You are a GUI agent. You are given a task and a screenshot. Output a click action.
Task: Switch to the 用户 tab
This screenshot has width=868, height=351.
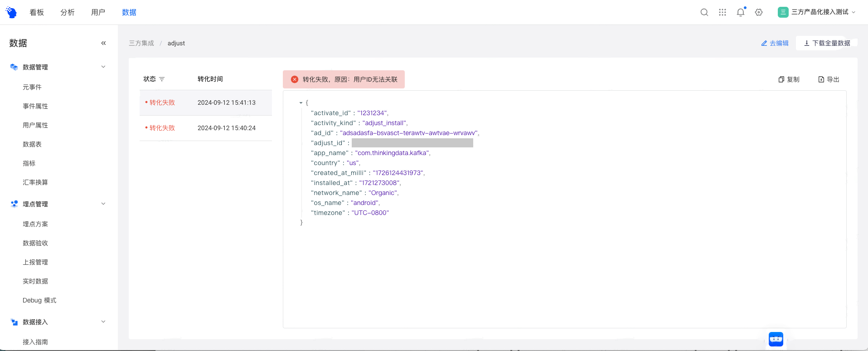[98, 12]
